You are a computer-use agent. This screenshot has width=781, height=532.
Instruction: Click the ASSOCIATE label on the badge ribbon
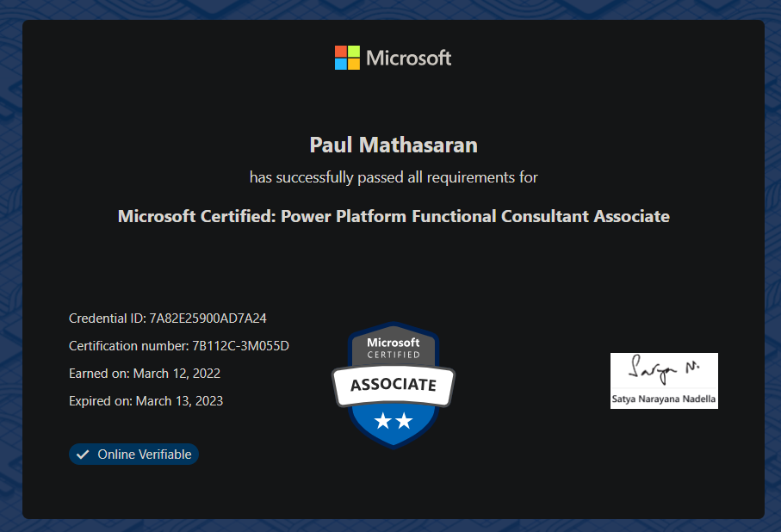point(393,384)
